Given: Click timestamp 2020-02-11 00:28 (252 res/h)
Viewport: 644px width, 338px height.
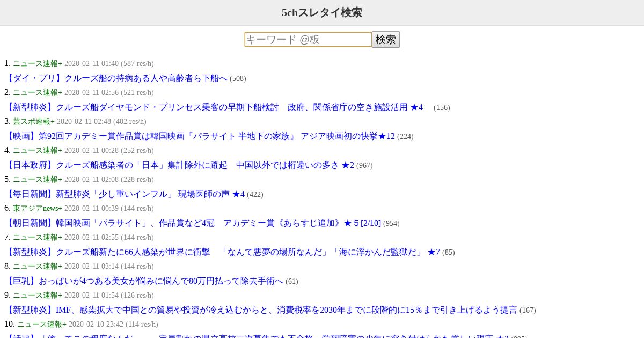Looking at the screenshot, I should click(x=109, y=151).
